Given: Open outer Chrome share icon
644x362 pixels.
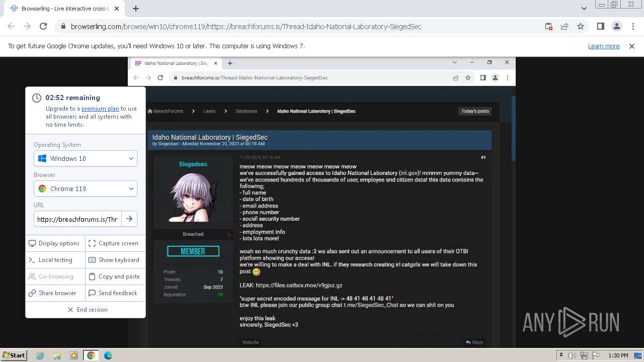Looking at the screenshot, I should click(x=565, y=27).
